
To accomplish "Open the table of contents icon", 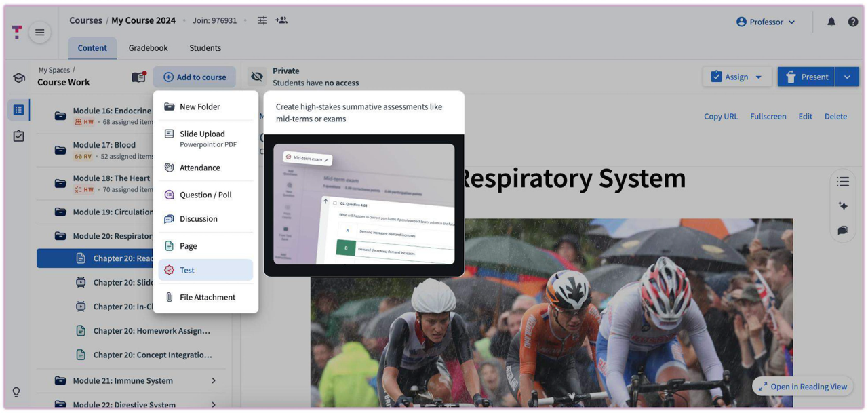I will click(842, 182).
